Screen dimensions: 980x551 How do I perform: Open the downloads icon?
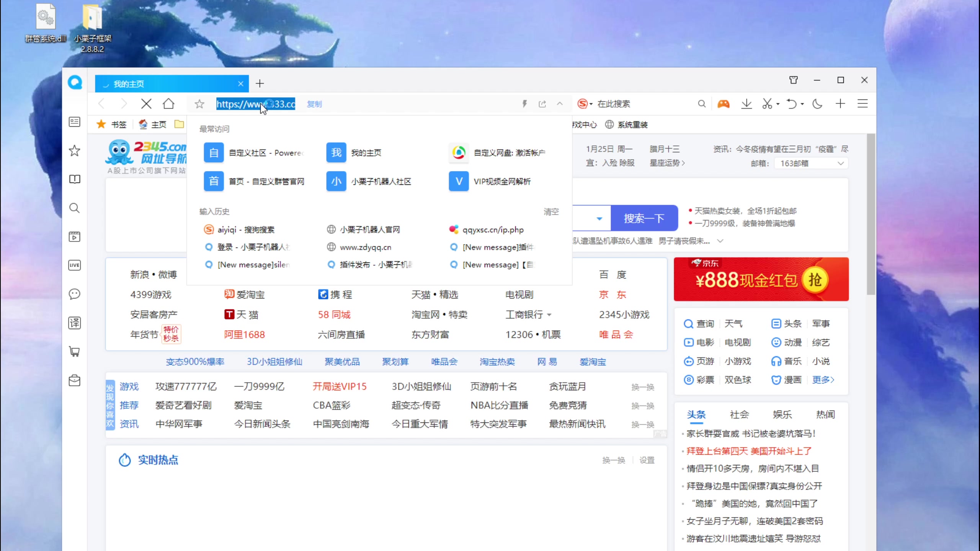[746, 104]
